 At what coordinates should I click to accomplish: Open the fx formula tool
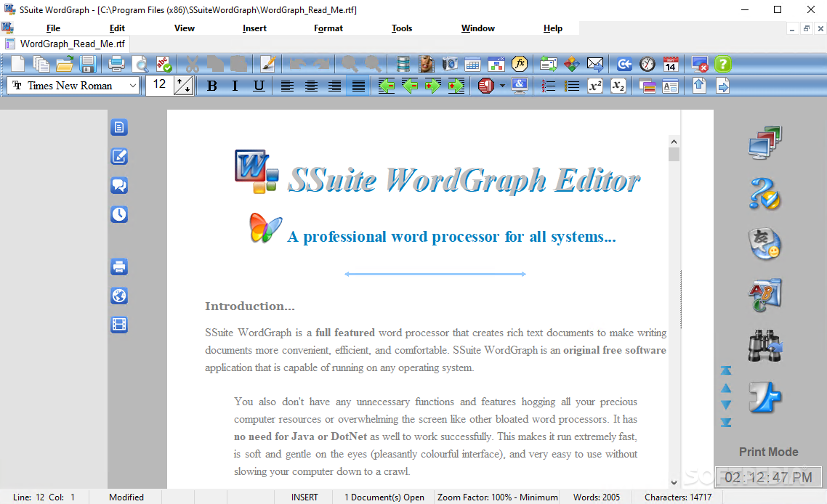520,65
